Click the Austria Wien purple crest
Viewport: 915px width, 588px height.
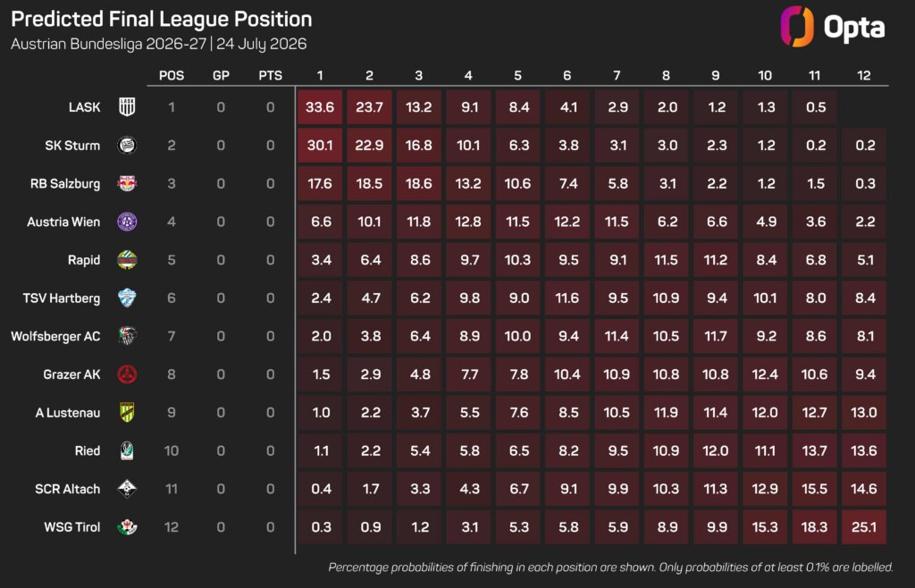pyautogui.click(x=127, y=222)
